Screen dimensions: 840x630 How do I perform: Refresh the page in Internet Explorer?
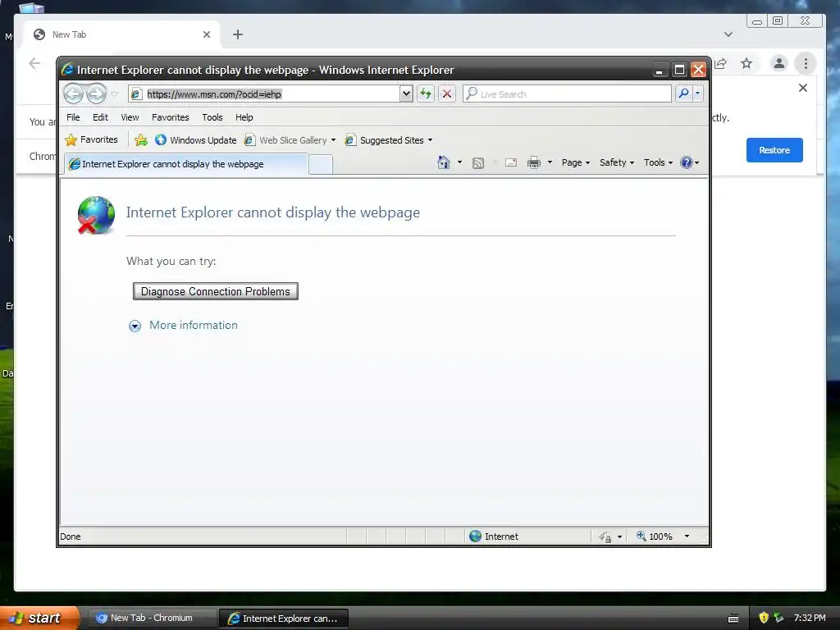coord(426,94)
